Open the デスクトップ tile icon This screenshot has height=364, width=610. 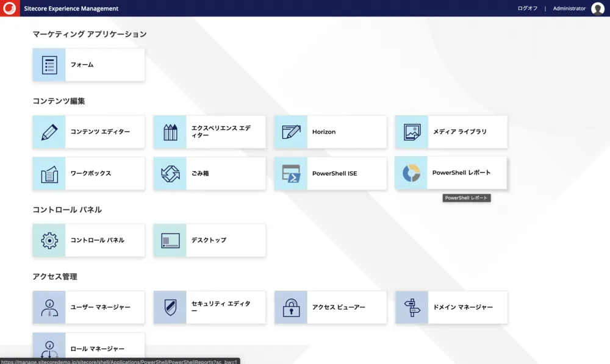170,240
